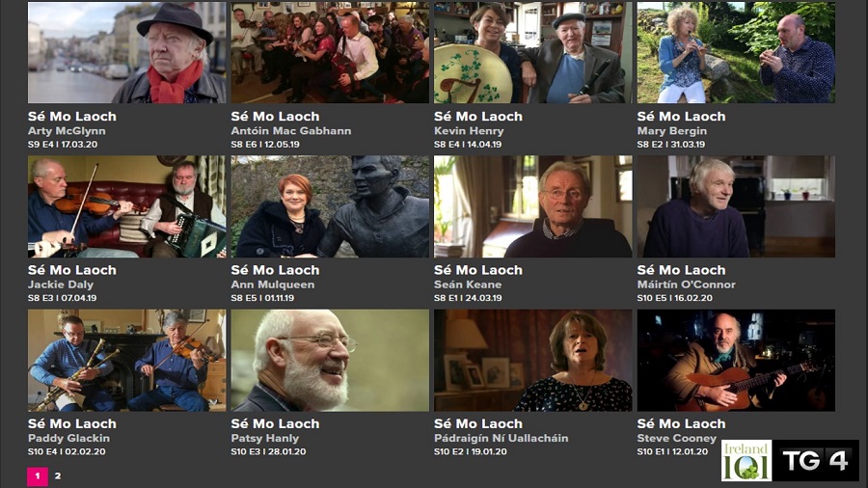The image size is (868, 488).
Task: Open the Arty McGlynn title link
Action: tap(67, 131)
